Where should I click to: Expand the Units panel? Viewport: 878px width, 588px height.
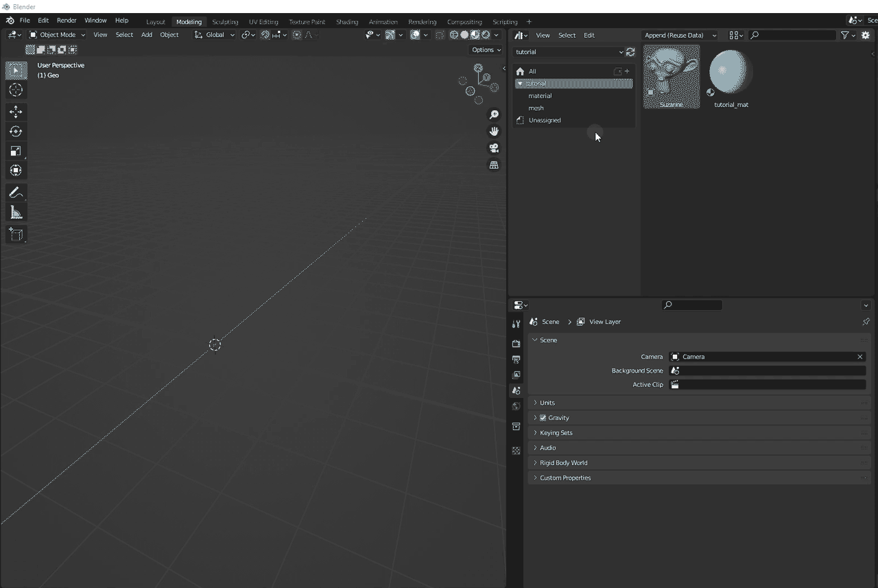click(x=547, y=403)
